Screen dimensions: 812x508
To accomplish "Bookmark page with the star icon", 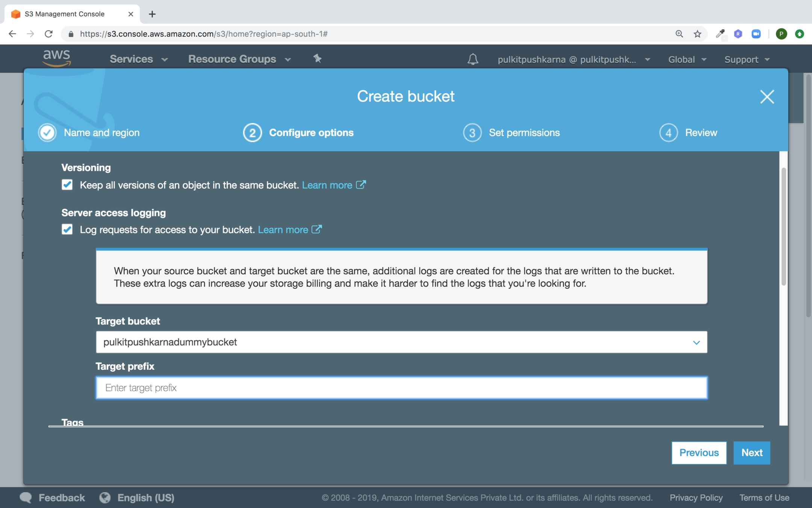I will point(697,34).
